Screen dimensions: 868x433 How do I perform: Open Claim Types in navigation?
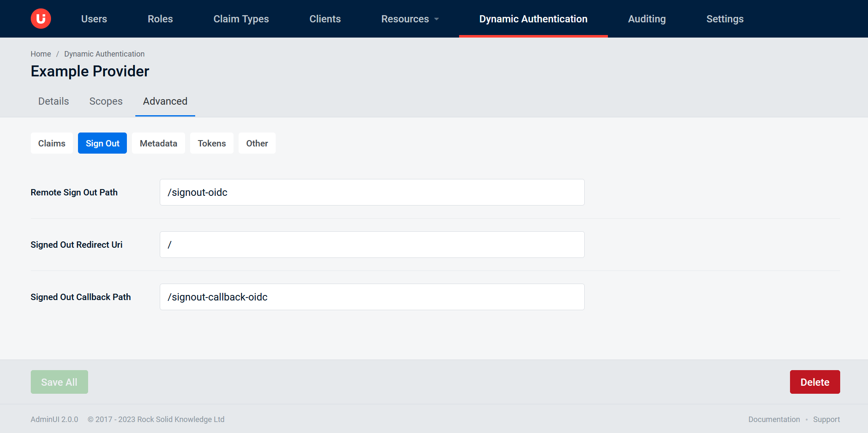(241, 19)
